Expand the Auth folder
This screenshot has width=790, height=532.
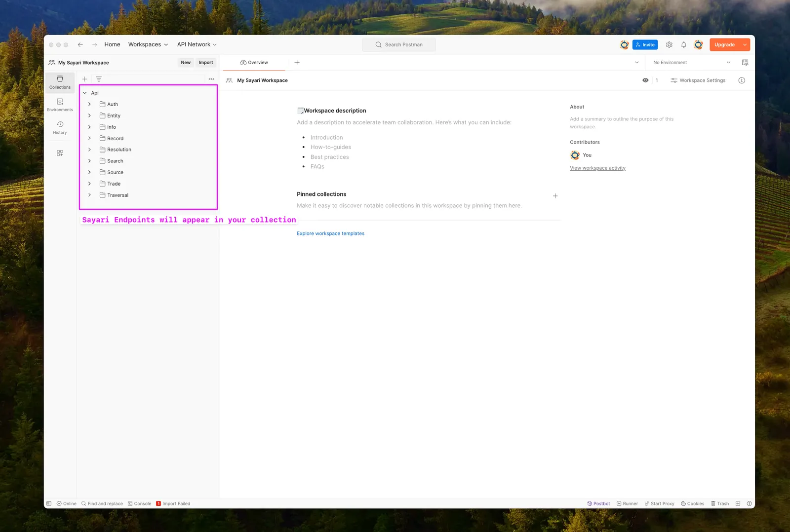click(x=89, y=104)
